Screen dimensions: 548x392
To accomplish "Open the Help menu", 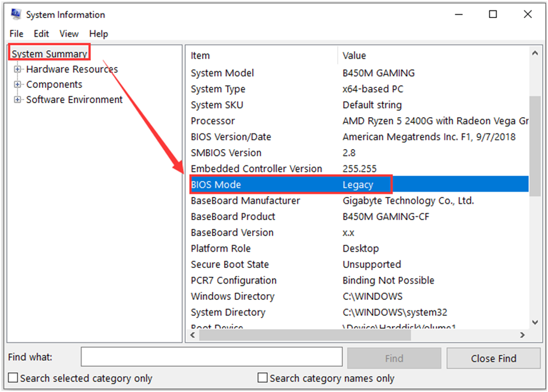I will click(x=98, y=34).
